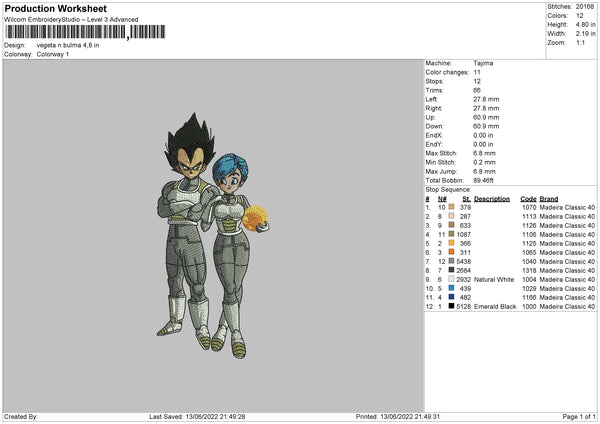Click the barcode under the worksheet title
This screenshot has height=424, width=600.
(85, 32)
